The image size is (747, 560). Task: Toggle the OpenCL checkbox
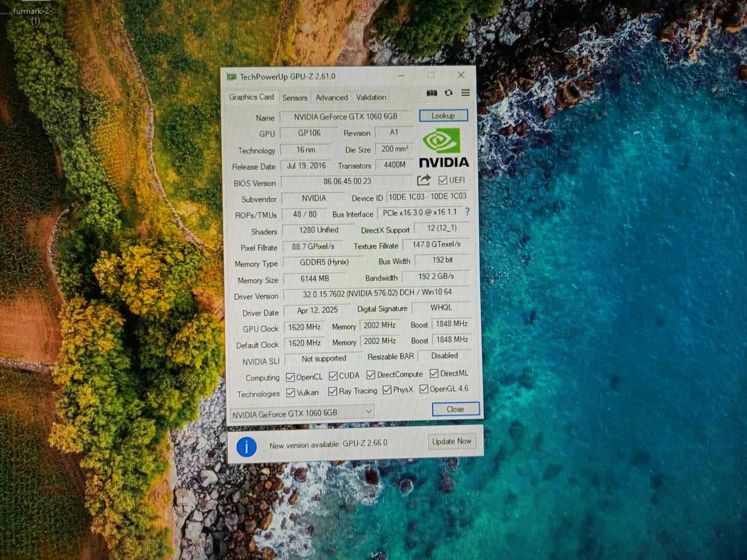[290, 377]
